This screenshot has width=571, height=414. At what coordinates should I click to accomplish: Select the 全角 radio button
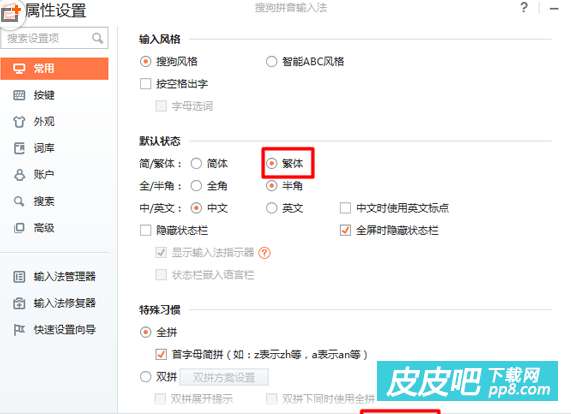(x=196, y=186)
